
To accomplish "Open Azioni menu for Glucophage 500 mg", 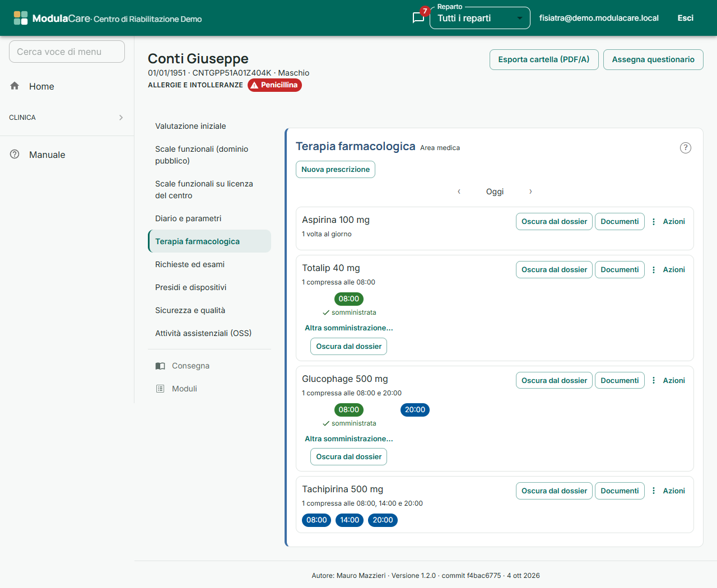I will tap(669, 381).
